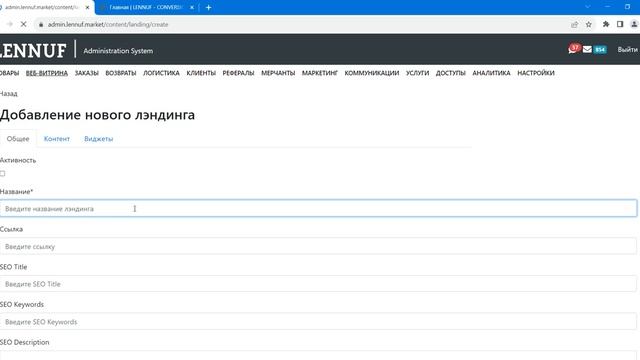This screenshot has height=360, width=640.
Task: Select the Общее tab
Action: point(18,139)
